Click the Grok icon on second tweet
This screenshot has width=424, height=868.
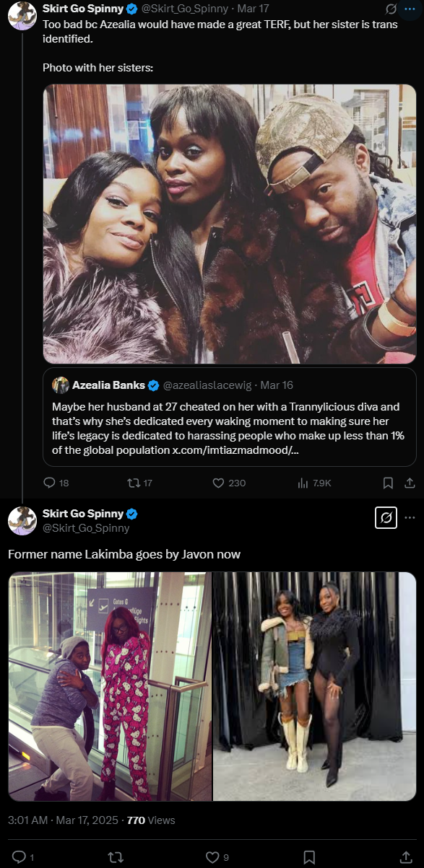(x=386, y=517)
